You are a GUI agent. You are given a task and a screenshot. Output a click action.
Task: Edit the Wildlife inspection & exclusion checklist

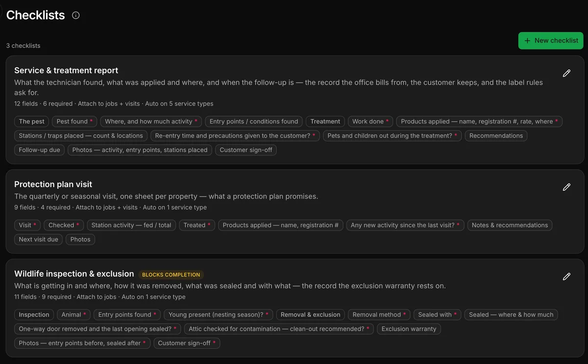(x=566, y=277)
